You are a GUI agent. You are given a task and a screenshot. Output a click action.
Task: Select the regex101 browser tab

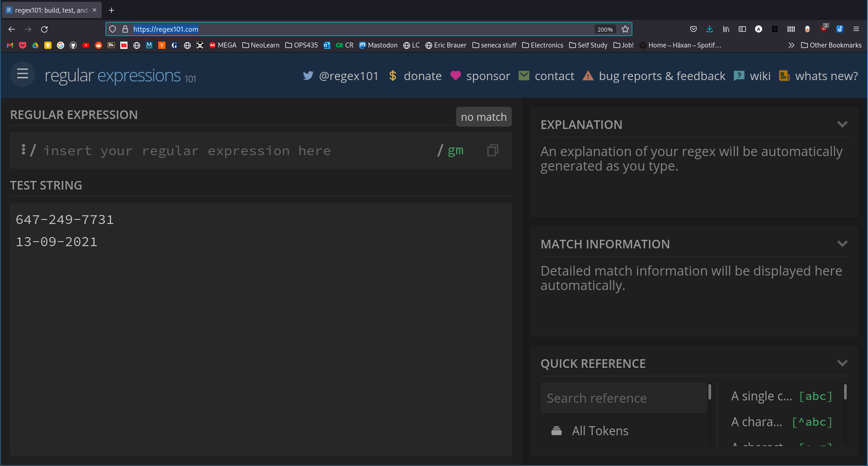coord(51,10)
